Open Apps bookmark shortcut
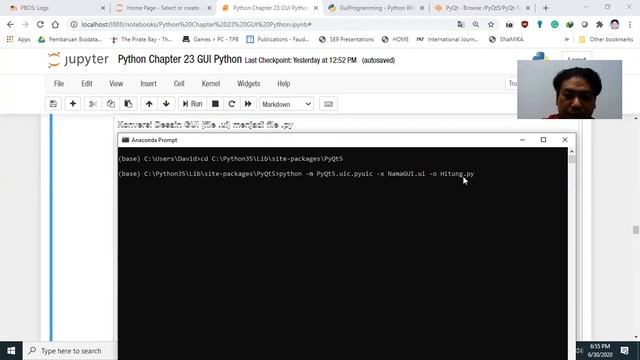Image resolution: width=640 pixels, height=360 pixels. coord(18,40)
